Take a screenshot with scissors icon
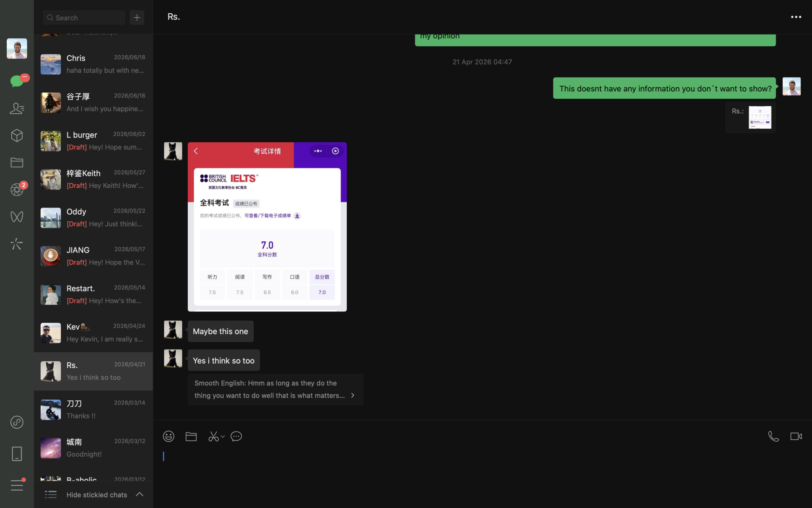 pos(213,437)
